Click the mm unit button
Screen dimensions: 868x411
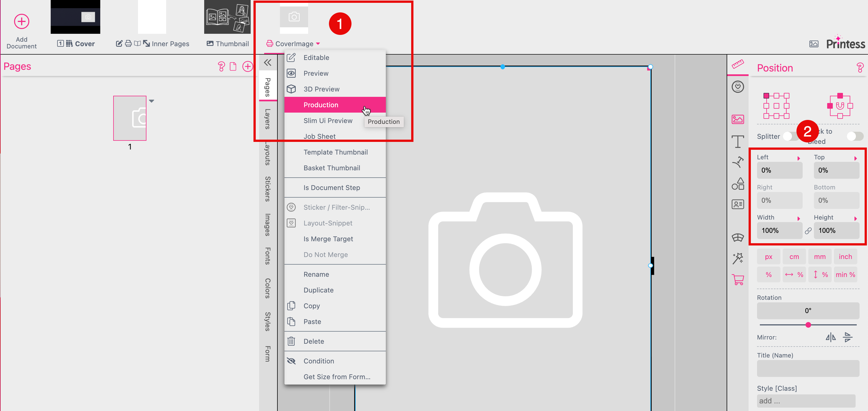[x=820, y=257]
